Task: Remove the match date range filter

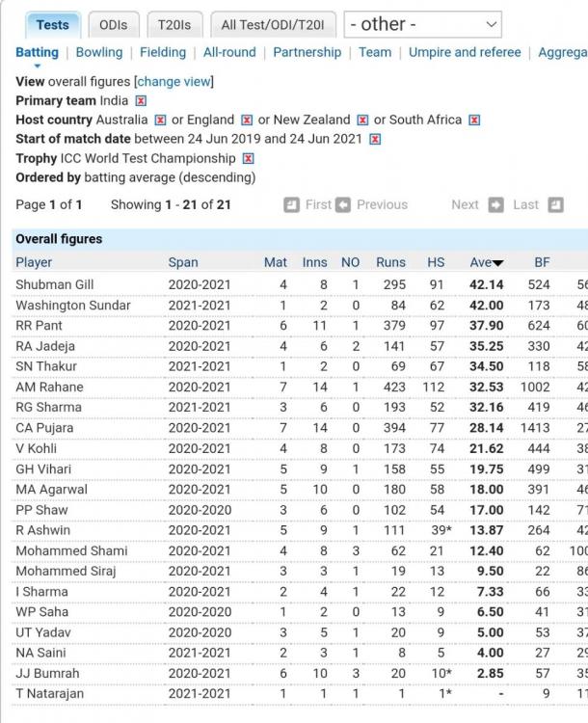Action: [x=375, y=139]
